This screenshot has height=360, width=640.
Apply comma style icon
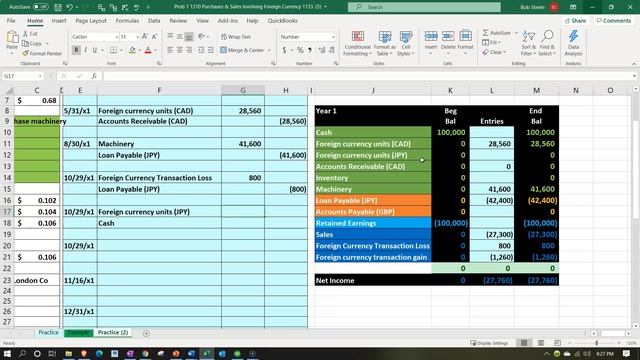tap(310, 50)
